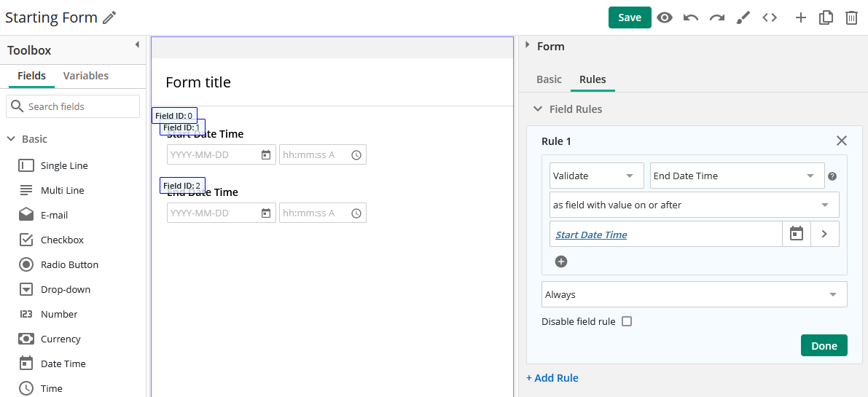Open the Always condition dropdown
This screenshot has width=868, height=397.
tap(694, 294)
